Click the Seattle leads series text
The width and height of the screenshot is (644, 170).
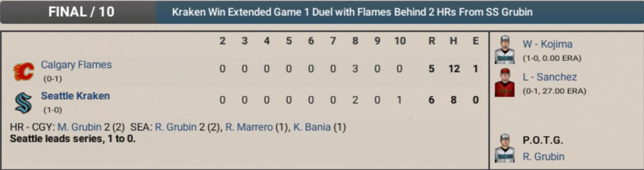point(73,139)
